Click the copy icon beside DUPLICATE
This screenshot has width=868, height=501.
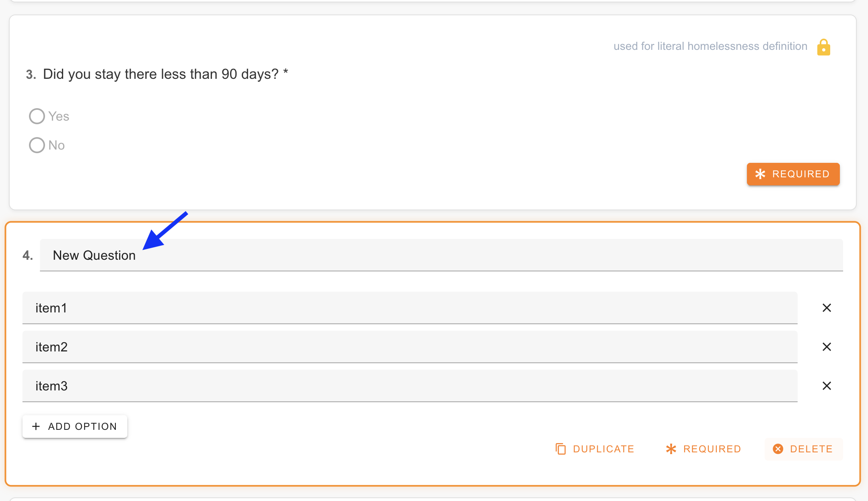coord(561,449)
